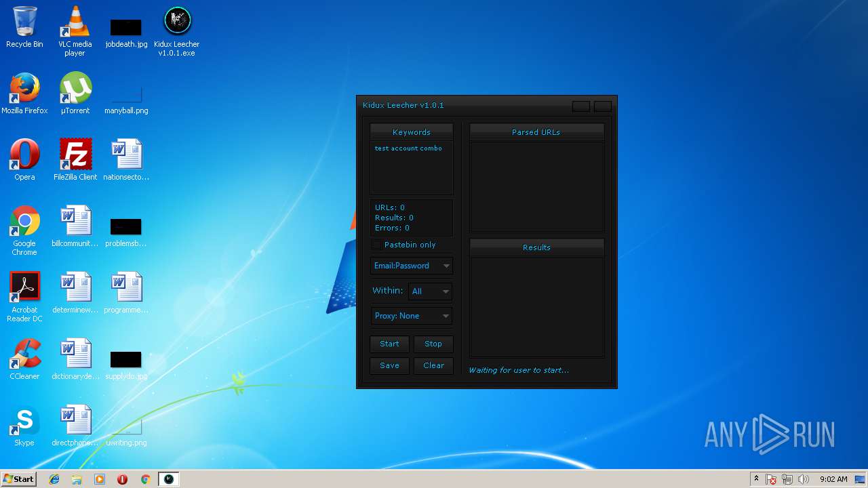
Task: Click the 'Errors: 0' counter
Action: [x=392, y=228]
